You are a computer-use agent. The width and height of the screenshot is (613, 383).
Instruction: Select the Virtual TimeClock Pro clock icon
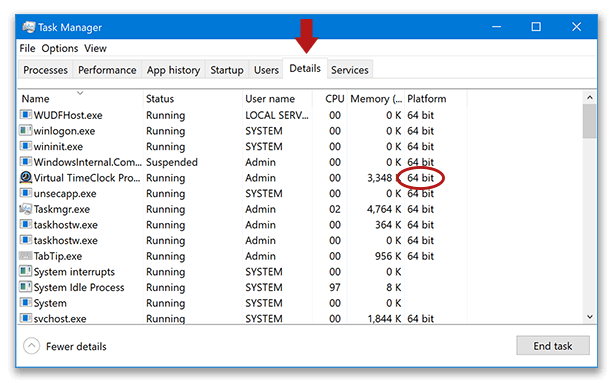coord(25,177)
